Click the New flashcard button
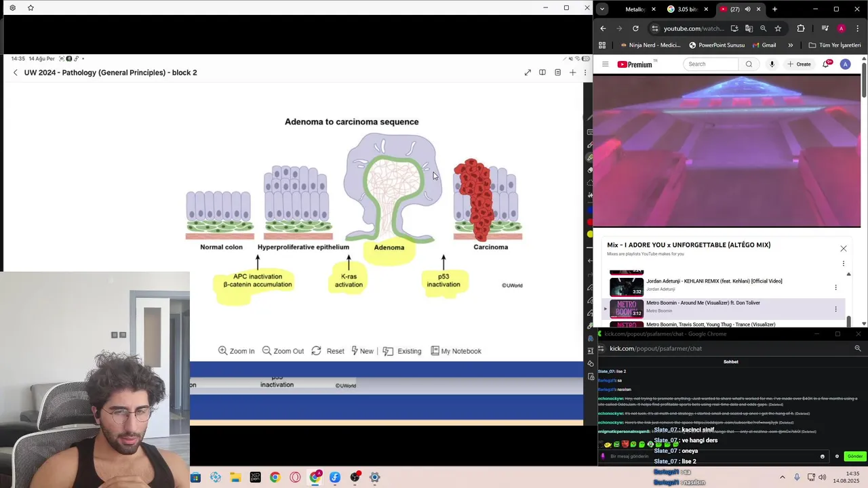The height and width of the screenshot is (488, 868). pyautogui.click(x=362, y=351)
